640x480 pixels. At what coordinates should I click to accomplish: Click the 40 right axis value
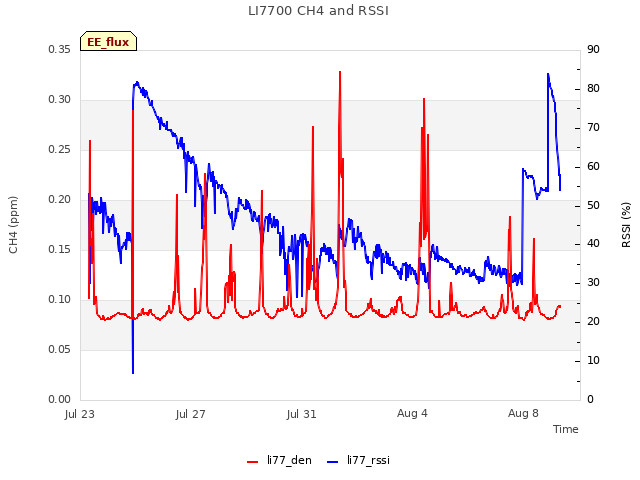tap(593, 244)
